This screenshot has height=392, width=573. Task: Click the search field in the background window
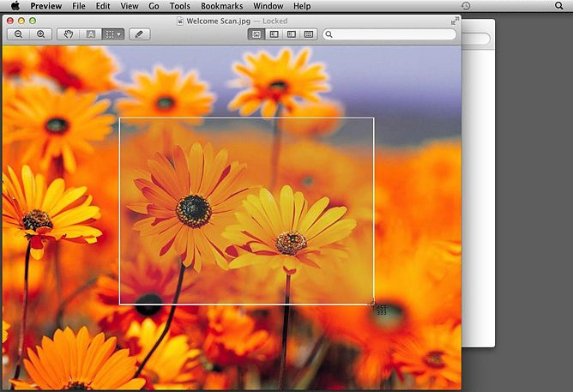pos(476,38)
